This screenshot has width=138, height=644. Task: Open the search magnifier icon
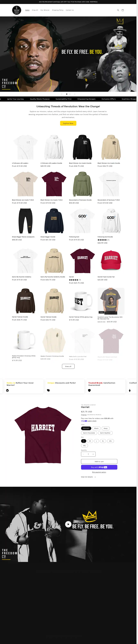[118, 10]
